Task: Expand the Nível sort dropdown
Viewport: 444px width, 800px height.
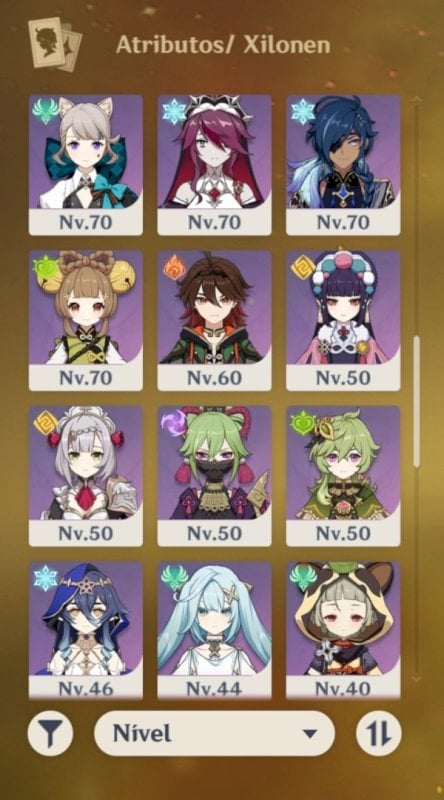Action: pos(214,733)
